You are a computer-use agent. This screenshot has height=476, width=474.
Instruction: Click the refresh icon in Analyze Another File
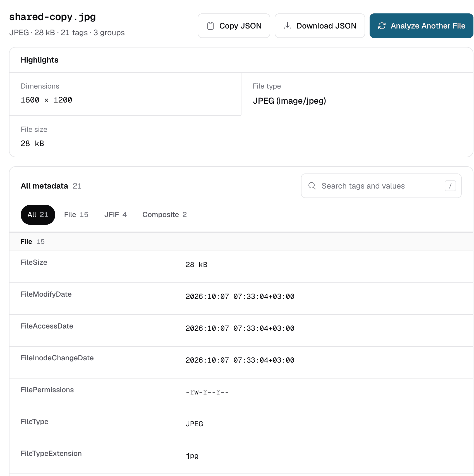coord(382,26)
